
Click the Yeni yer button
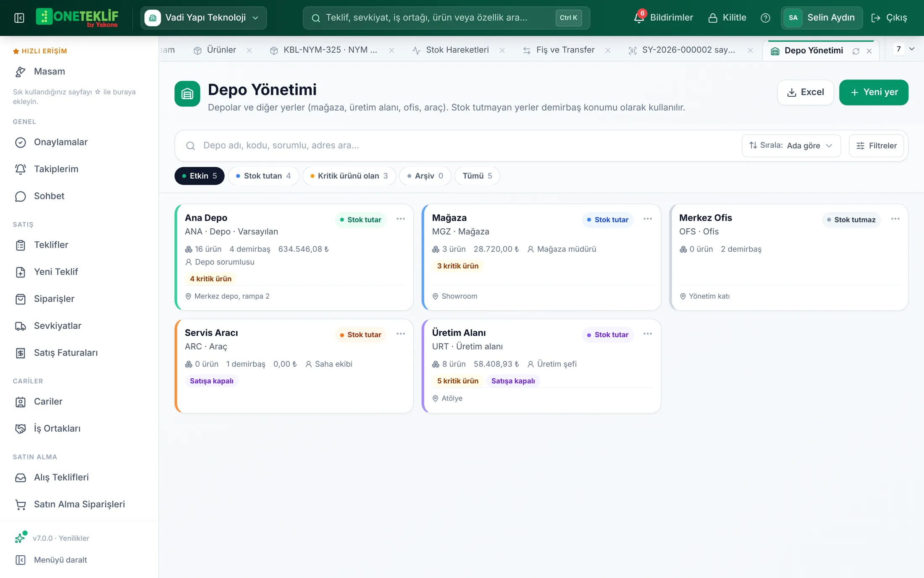(x=874, y=92)
